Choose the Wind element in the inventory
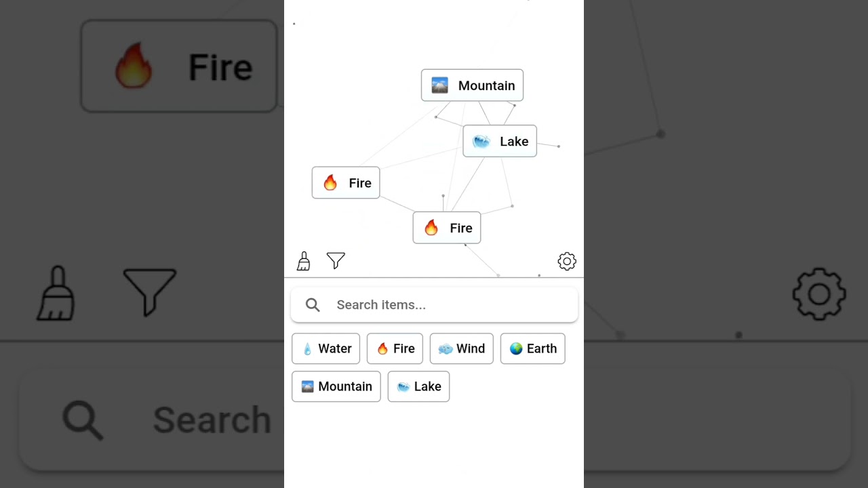This screenshot has width=868, height=488. coord(461,348)
